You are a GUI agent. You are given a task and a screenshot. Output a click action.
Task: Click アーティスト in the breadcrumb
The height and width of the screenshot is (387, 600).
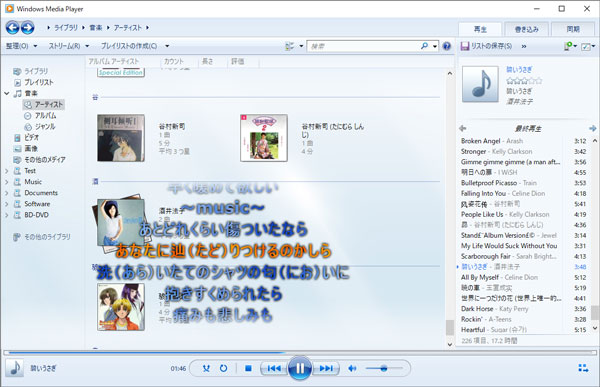pos(127,28)
